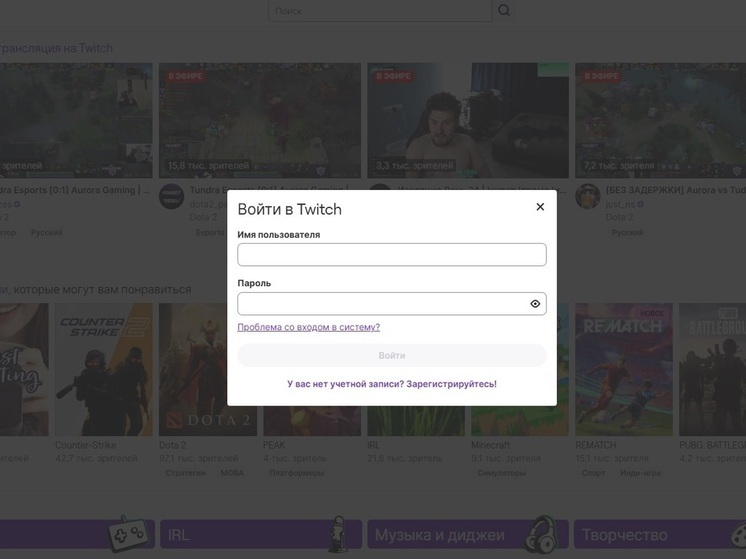Open the stream with 7,2 тыс. зрителей

pos(660,120)
